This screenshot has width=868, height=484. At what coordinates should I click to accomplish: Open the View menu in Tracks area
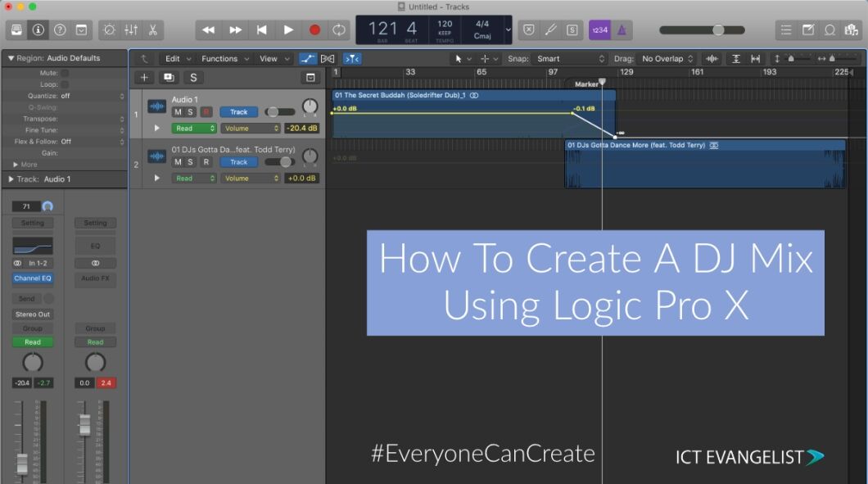pyautogui.click(x=269, y=58)
